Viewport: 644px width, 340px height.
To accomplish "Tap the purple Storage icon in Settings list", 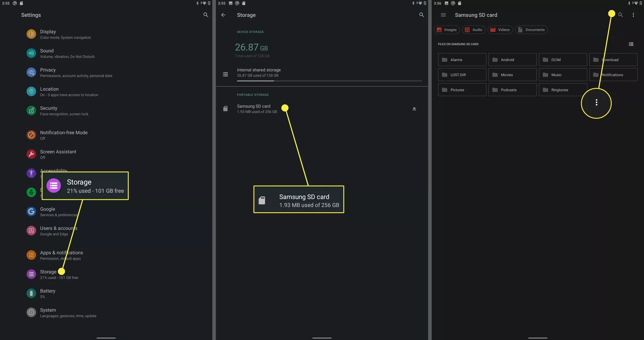I will click(x=31, y=274).
